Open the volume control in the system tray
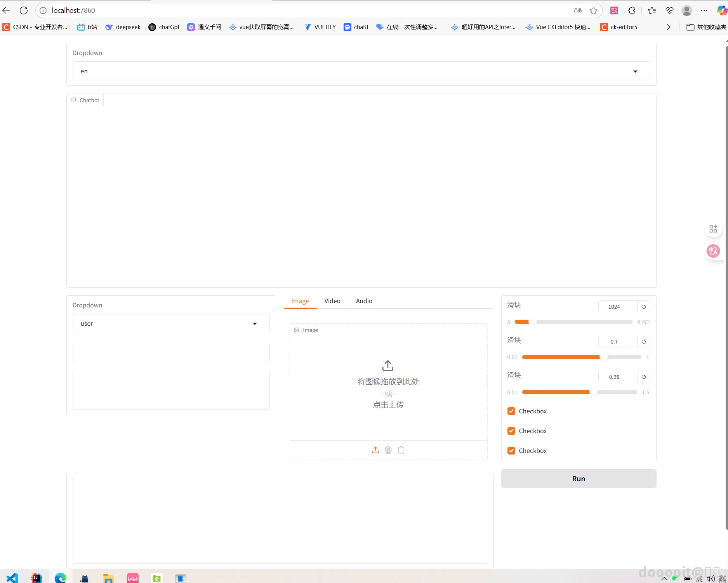The height and width of the screenshot is (583, 728). (x=711, y=579)
